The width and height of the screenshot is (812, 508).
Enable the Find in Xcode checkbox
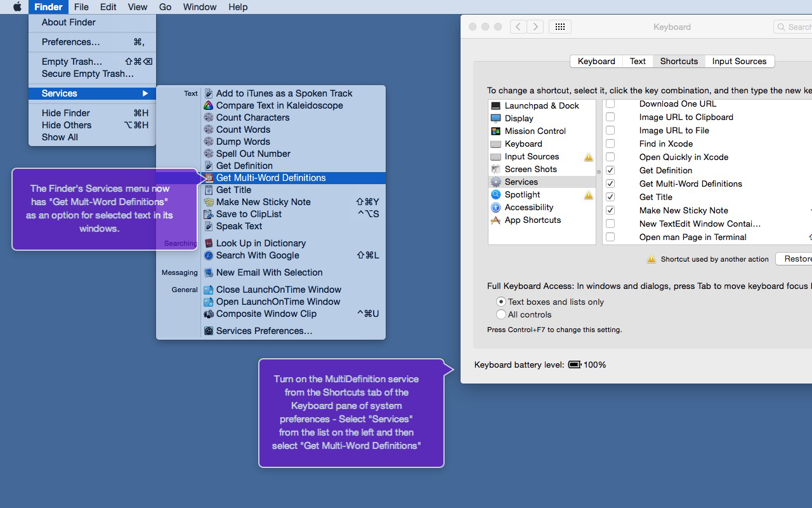[610, 144]
